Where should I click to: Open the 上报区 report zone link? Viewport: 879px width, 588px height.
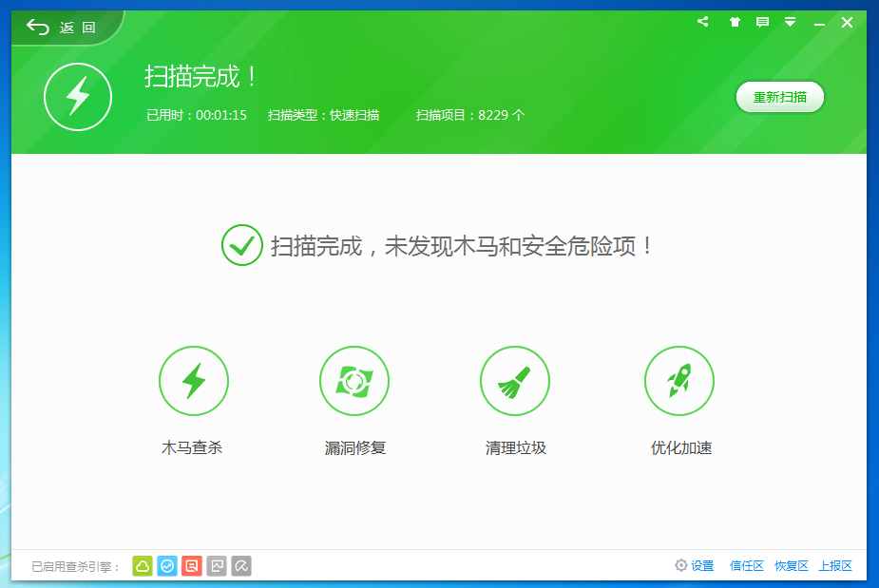pos(835,565)
